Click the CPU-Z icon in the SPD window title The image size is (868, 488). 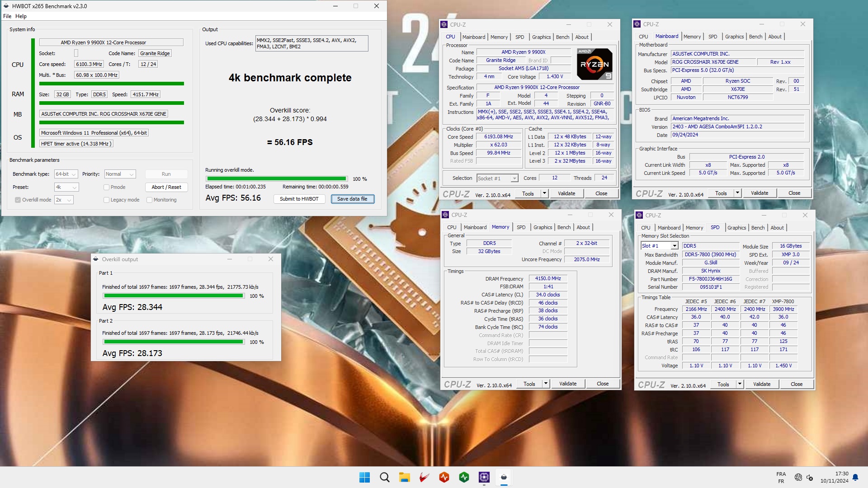pos(639,215)
